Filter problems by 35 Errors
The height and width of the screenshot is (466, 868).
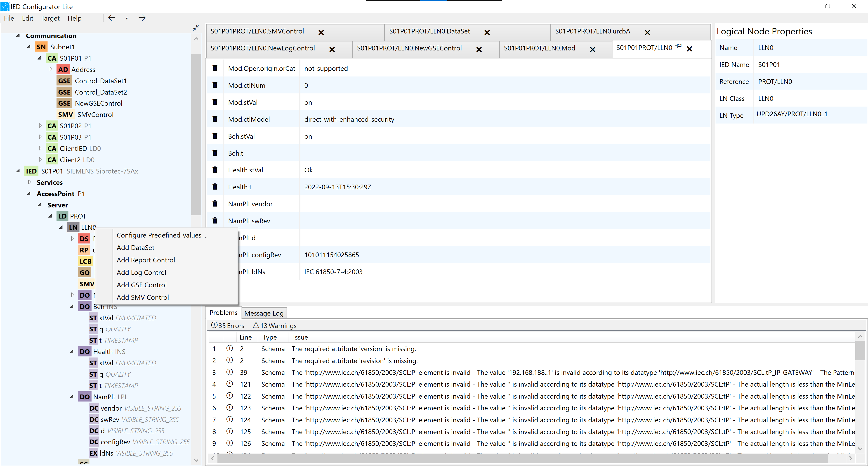tap(227, 325)
